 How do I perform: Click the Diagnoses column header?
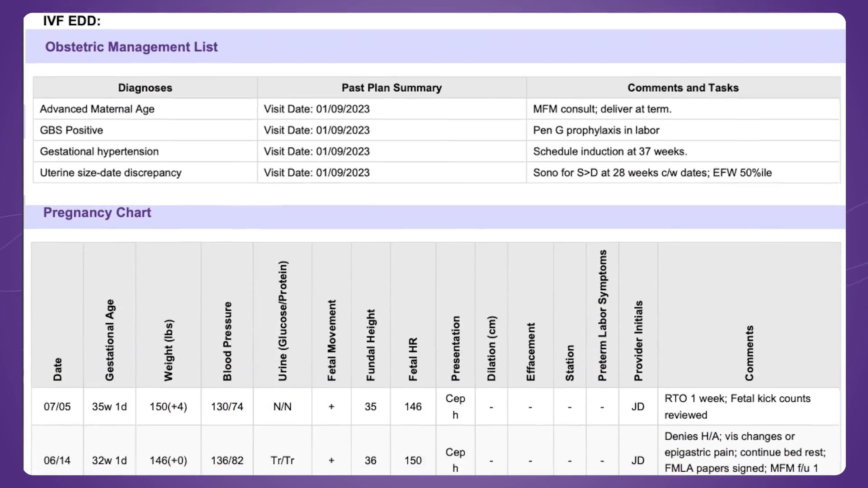(145, 88)
